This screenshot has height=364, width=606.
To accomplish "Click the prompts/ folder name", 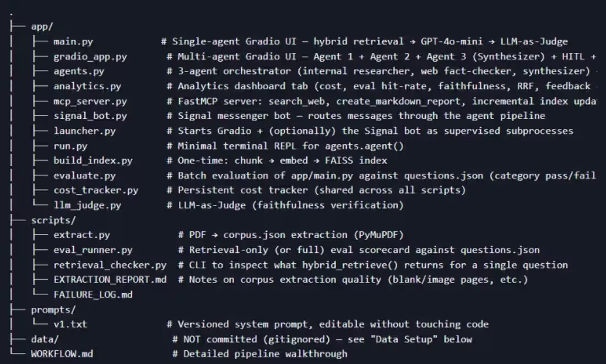I will (x=53, y=310).
